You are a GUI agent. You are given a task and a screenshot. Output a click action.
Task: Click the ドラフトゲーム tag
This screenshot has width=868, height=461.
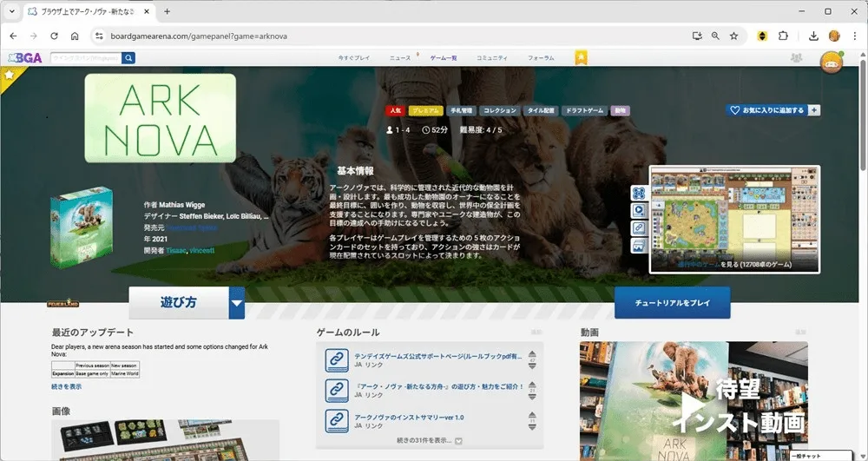coord(584,110)
